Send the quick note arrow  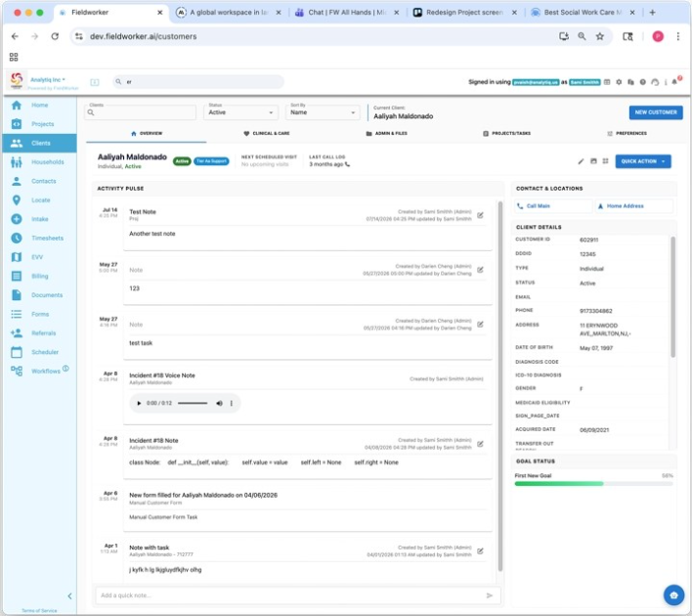[490, 595]
